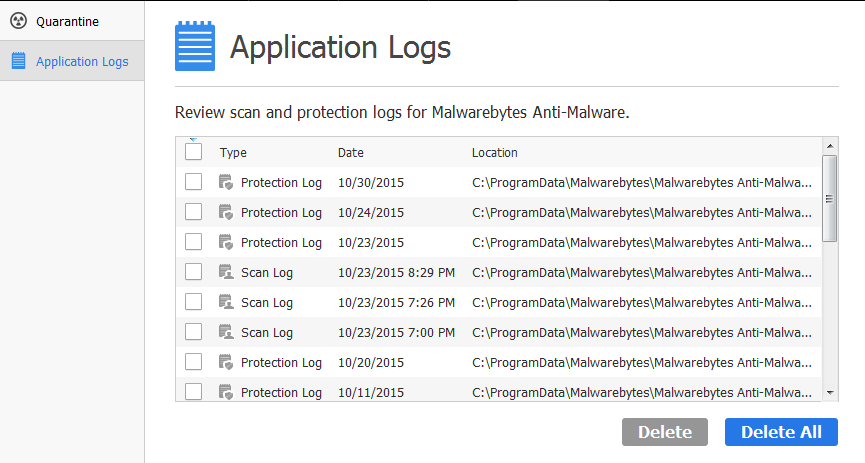This screenshot has width=865, height=463.
Task: Sort logs by the Date column header
Action: pyautogui.click(x=351, y=153)
